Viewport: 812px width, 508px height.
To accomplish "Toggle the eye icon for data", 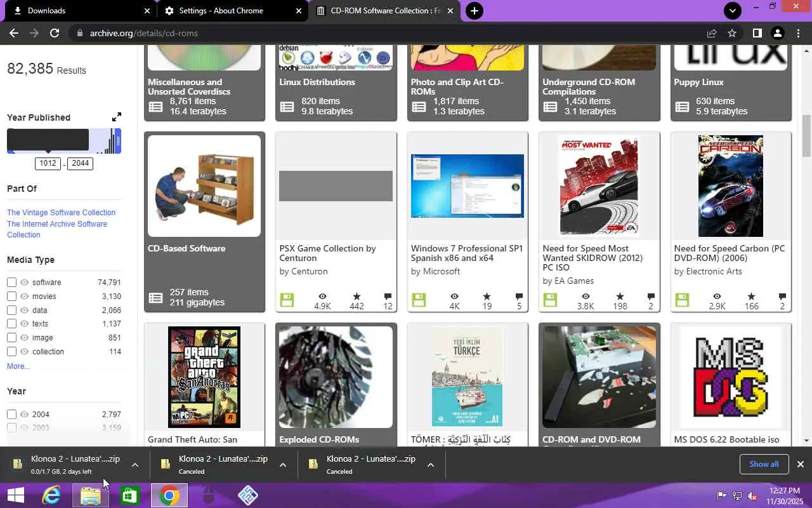I will pyautogui.click(x=25, y=311).
